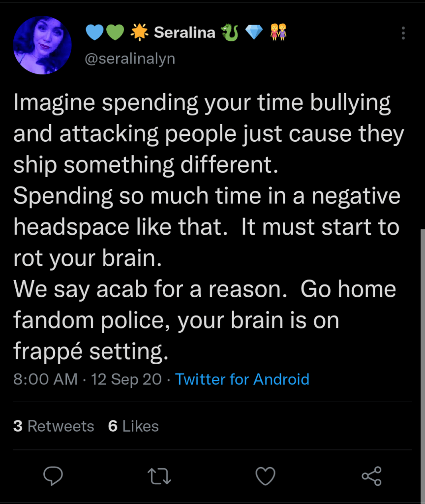Click the Seralina display name
Viewport: 425px width, 504px height.
(184, 32)
